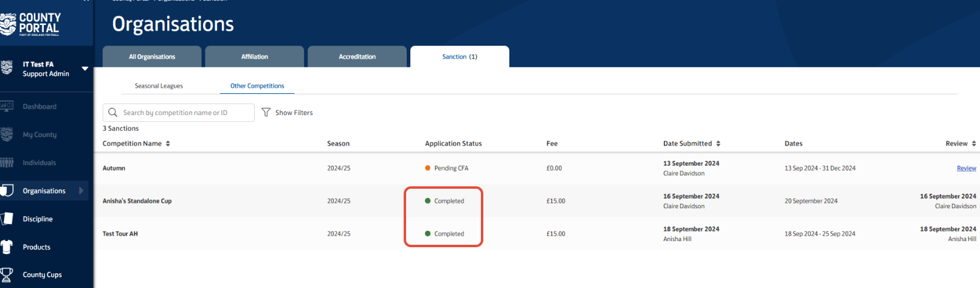Image resolution: width=980 pixels, height=288 pixels.
Task: Click Completed status for Test Tour AH
Action: click(444, 234)
